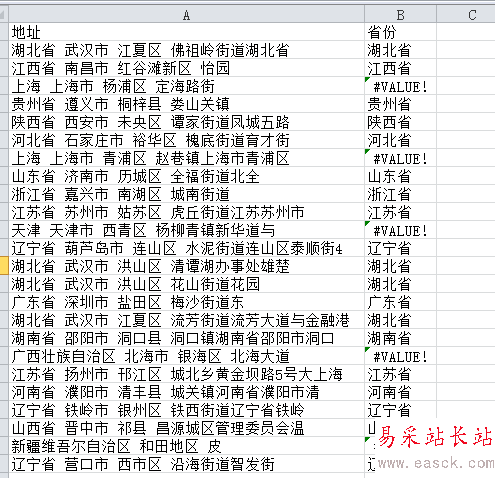Click province cell 河南省
Viewport: 495px width, 478px height.
point(400,392)
